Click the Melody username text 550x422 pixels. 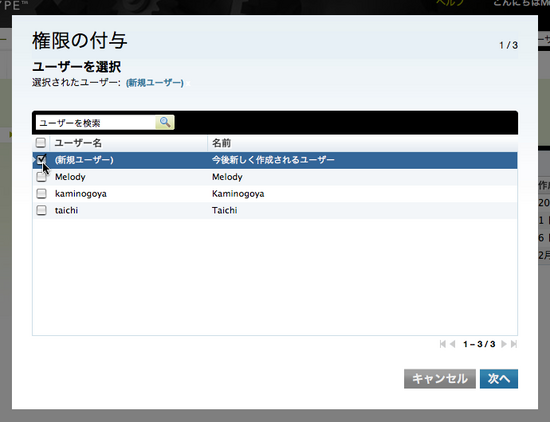pos(70,177)
